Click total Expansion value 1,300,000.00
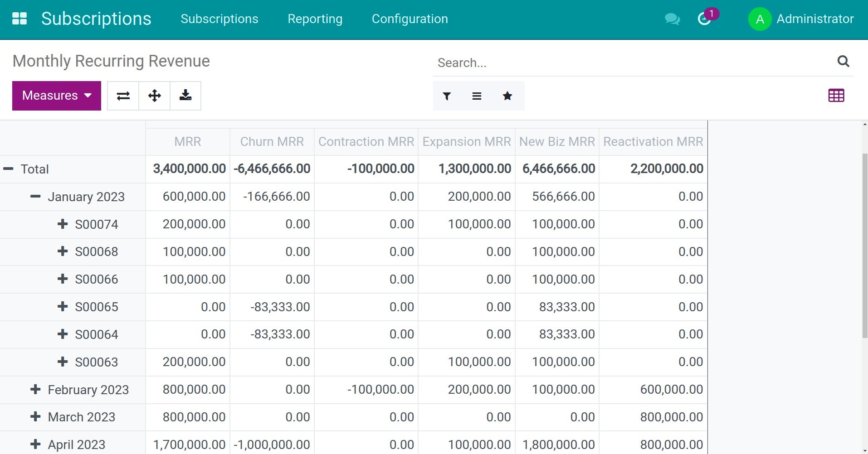Image resolution: width=868 pixels, height=454 pixels. [x=475, y=169]
